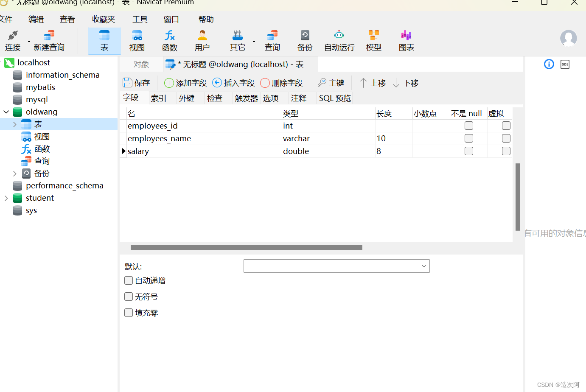Viewport: 586px width, 392px height.
Task: Show the DDL panel icon
Action: pyautogui.click(x=565, y=64)
